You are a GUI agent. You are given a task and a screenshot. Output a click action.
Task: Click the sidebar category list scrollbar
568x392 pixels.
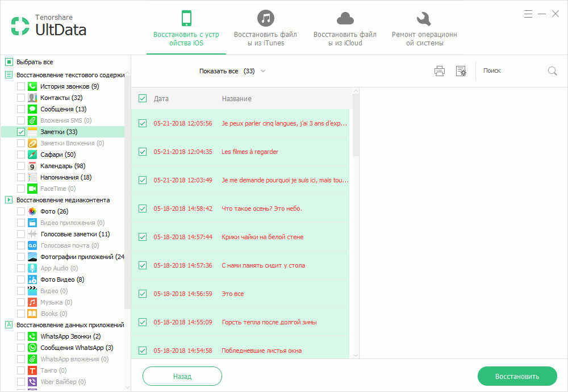(127, 192)
